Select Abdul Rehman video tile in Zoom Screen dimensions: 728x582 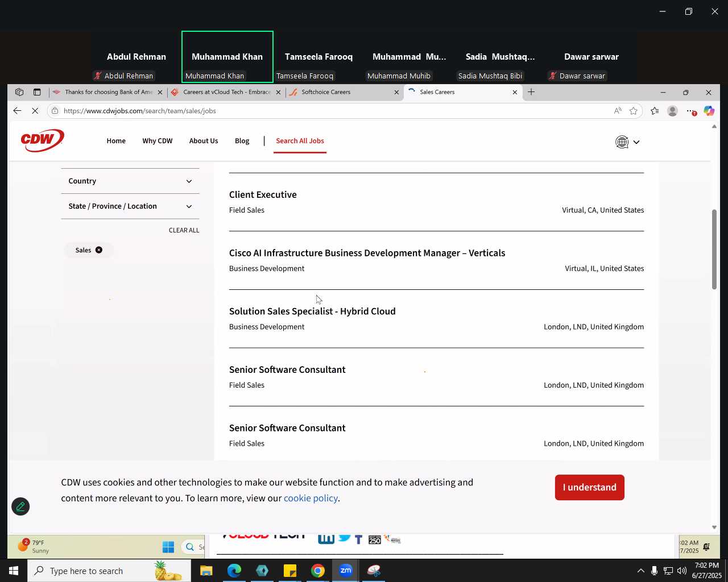136,57
